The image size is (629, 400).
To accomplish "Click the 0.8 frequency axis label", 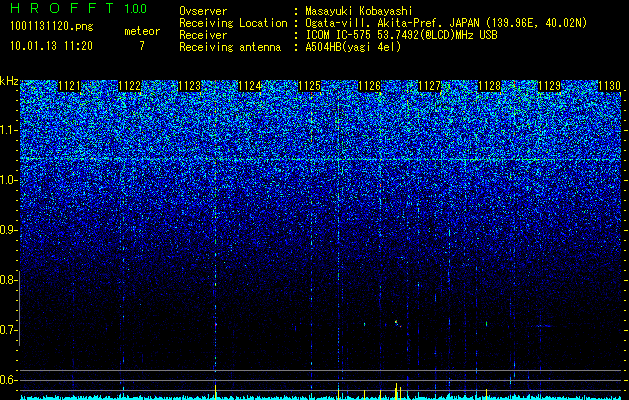I will tap(8, 280).
